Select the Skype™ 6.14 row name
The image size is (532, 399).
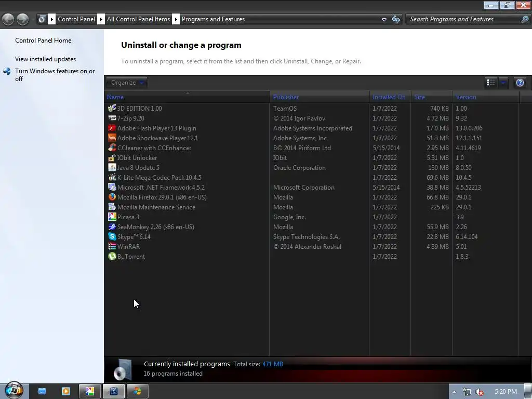click(134, 236)
